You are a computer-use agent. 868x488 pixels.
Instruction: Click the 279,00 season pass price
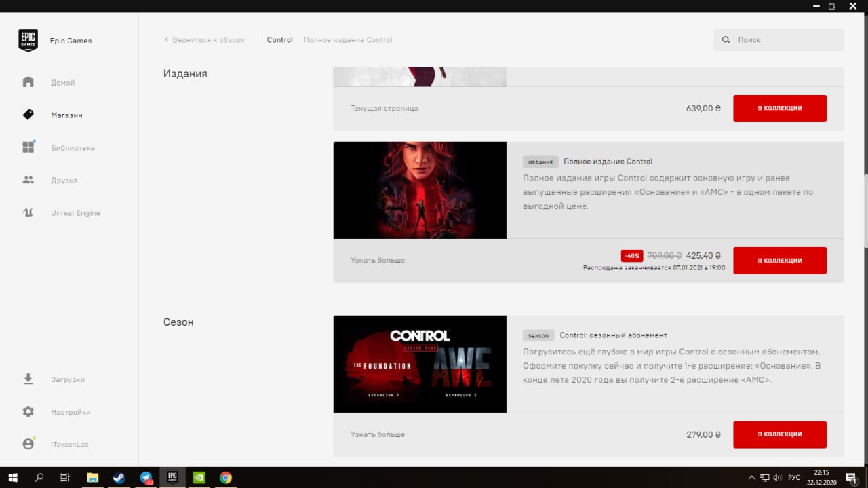(x=703, y=434)
